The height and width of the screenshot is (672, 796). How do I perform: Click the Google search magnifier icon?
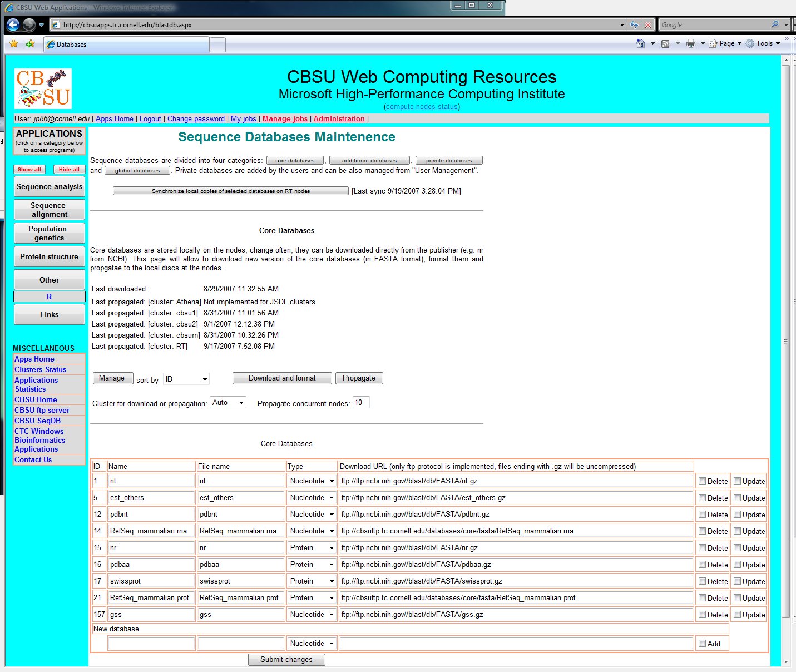tap(775, 25)
